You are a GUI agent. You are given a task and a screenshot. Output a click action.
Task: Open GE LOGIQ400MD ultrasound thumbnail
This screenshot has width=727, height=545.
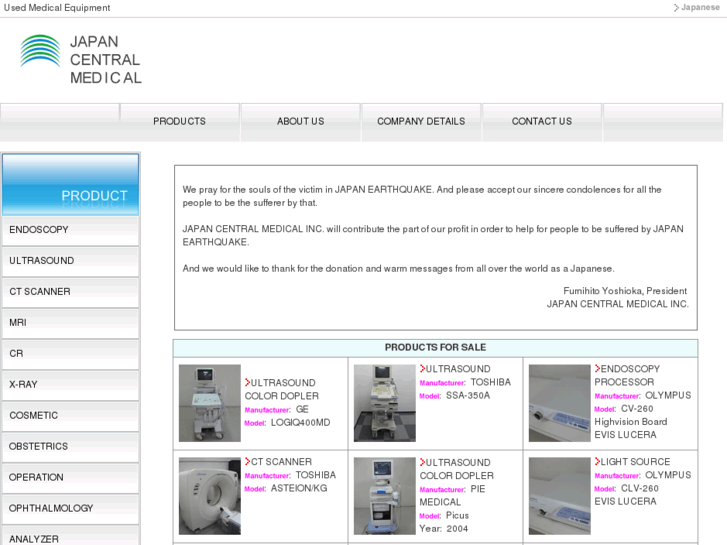point(210,403)
